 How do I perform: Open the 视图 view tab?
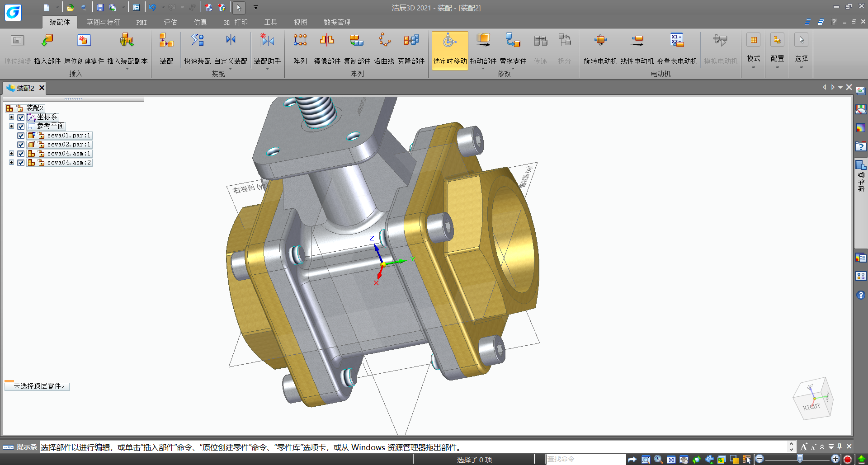(301, 22)
